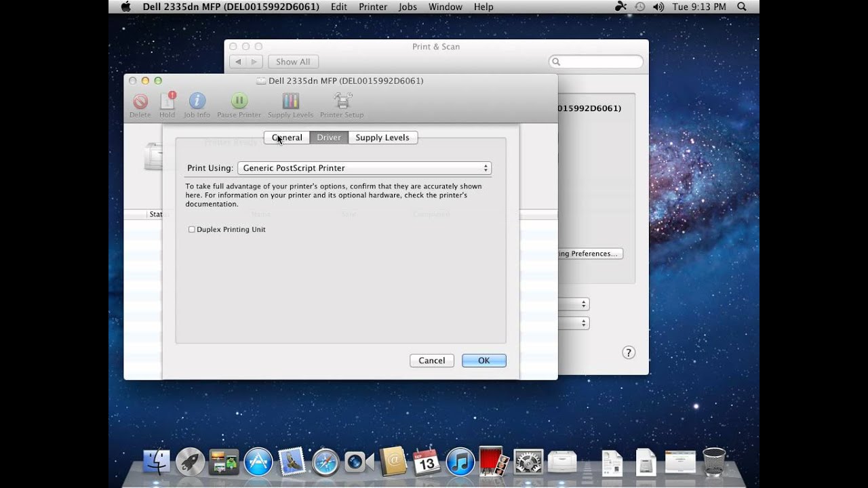Open the second document icon in Dock

(x=646, y=462)
